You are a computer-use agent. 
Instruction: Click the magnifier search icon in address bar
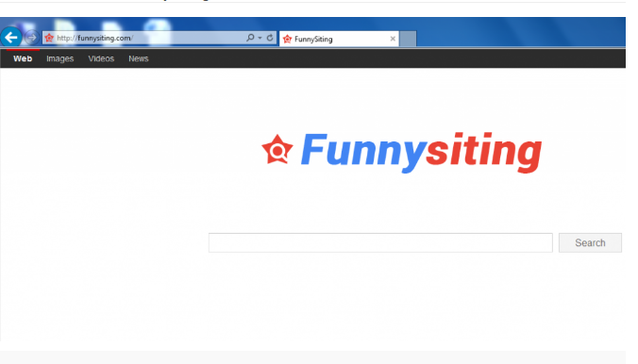(x=250, y=38)
